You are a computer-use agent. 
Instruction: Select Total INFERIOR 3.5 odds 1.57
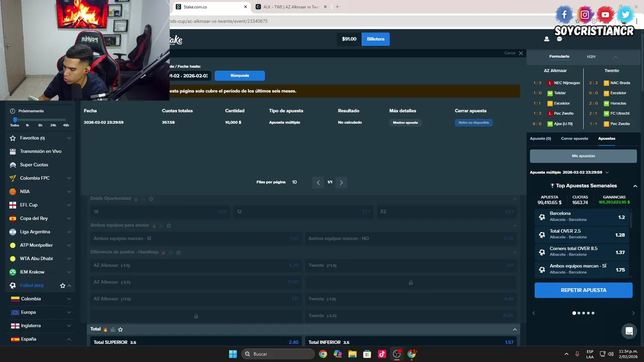pos(411,342)
